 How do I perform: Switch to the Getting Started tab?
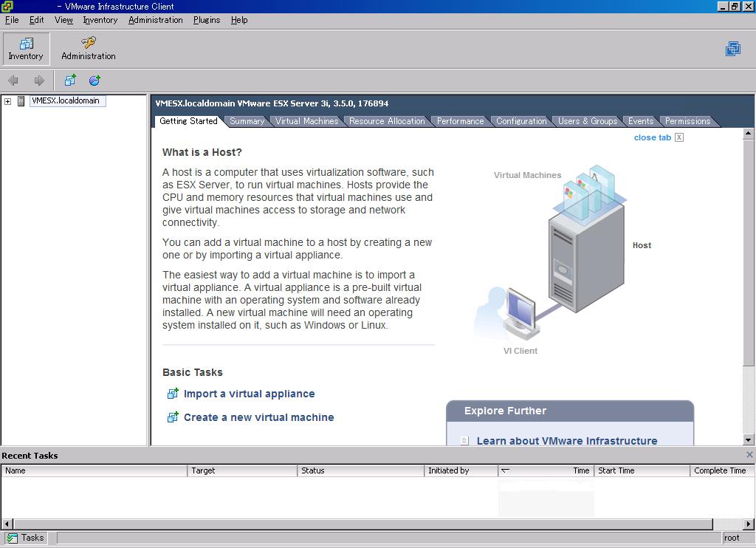[x=188, y=121]
